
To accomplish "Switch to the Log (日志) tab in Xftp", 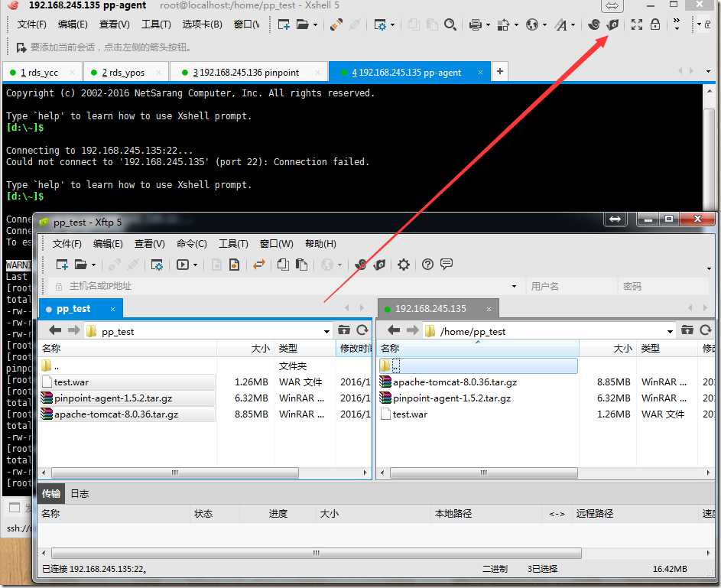I will point(80,494).
